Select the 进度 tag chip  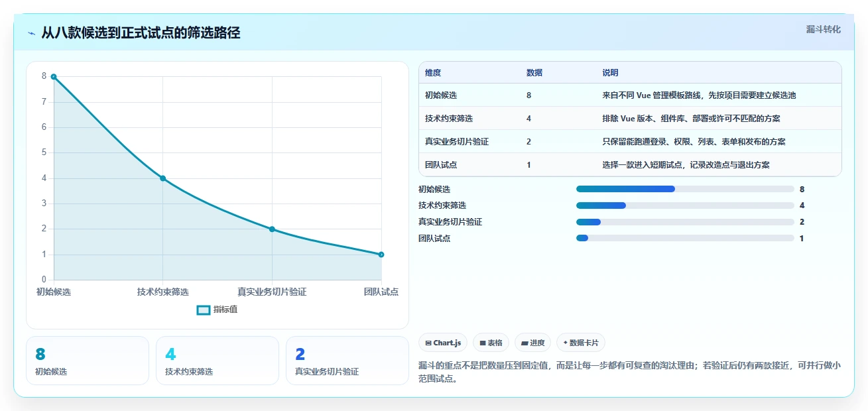533,343
